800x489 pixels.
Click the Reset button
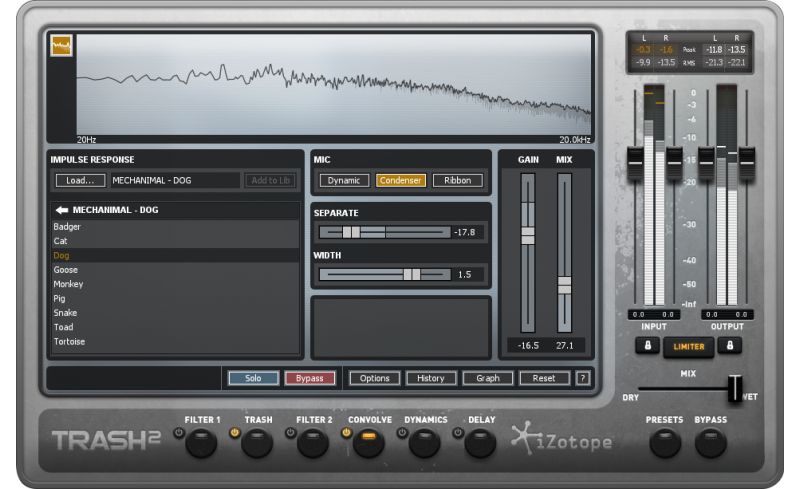tap(544, 378)
